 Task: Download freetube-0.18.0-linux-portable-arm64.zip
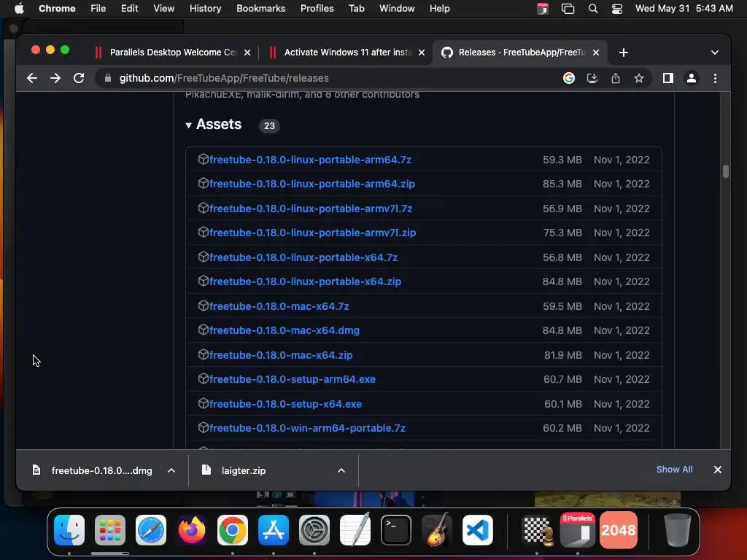312,184
